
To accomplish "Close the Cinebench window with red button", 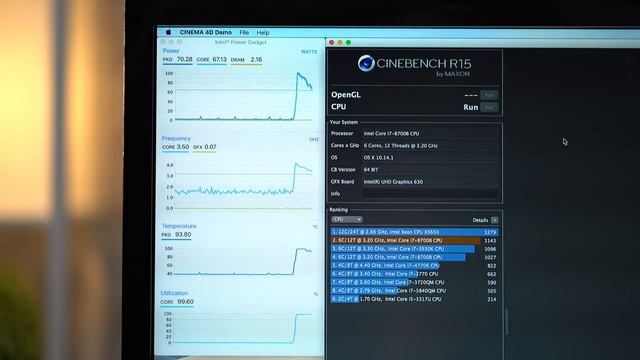I will tap(331, 42).
